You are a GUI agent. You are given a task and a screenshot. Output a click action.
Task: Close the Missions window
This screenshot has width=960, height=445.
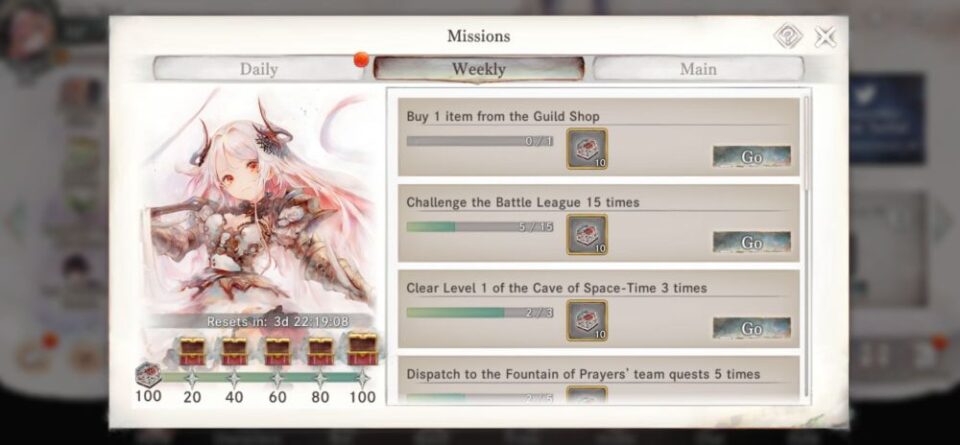click(x=825, y=37)
